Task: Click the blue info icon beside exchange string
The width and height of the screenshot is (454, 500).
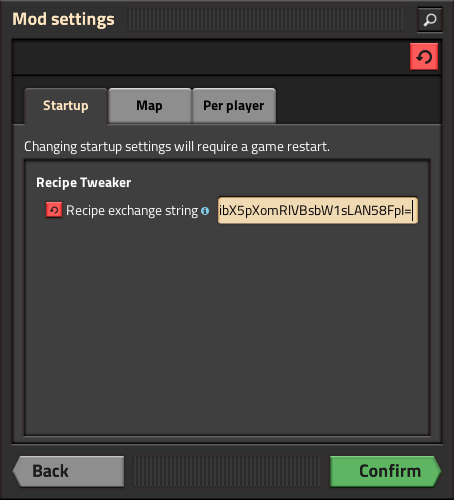Action: coord(205,211)
